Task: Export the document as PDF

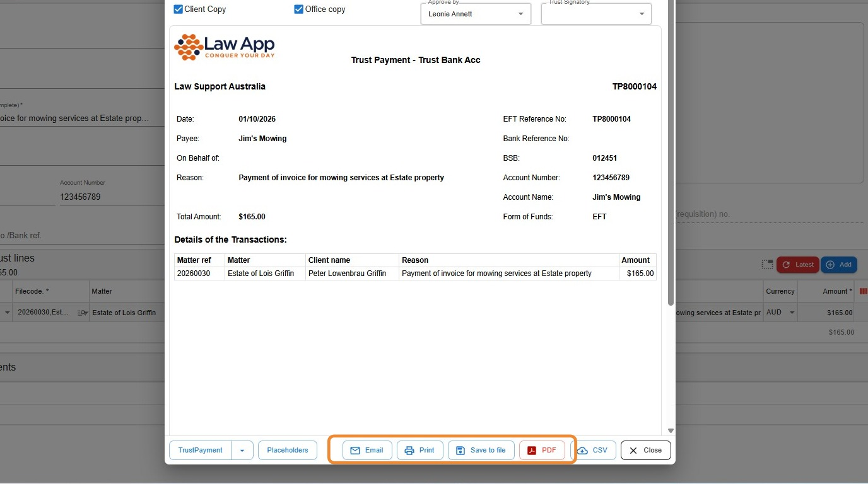Action: point(542,450)
